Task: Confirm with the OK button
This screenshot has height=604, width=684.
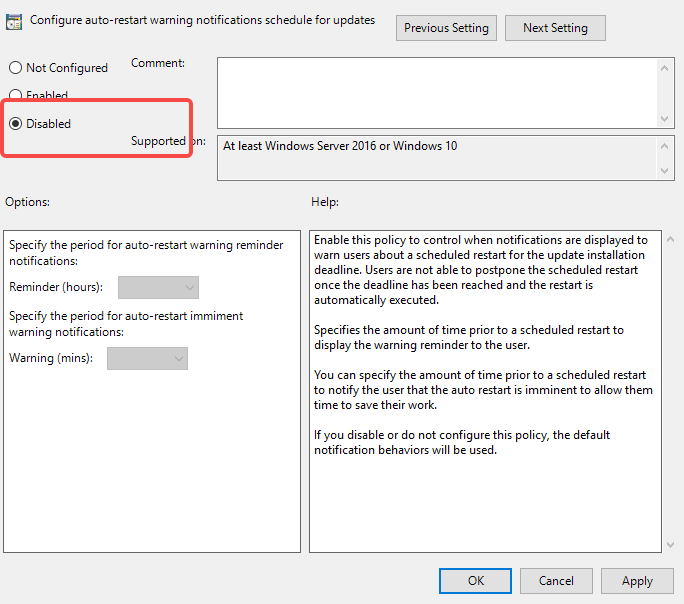Action: pyautogui.click(x=475, y=581)
